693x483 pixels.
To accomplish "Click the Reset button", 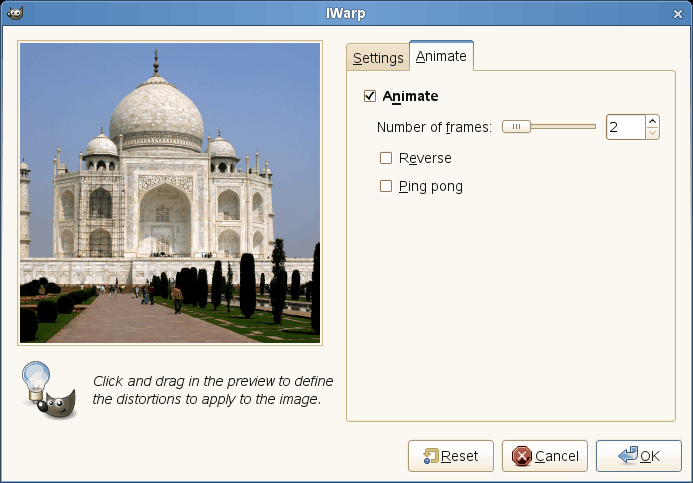I will [x=451, y=456].
